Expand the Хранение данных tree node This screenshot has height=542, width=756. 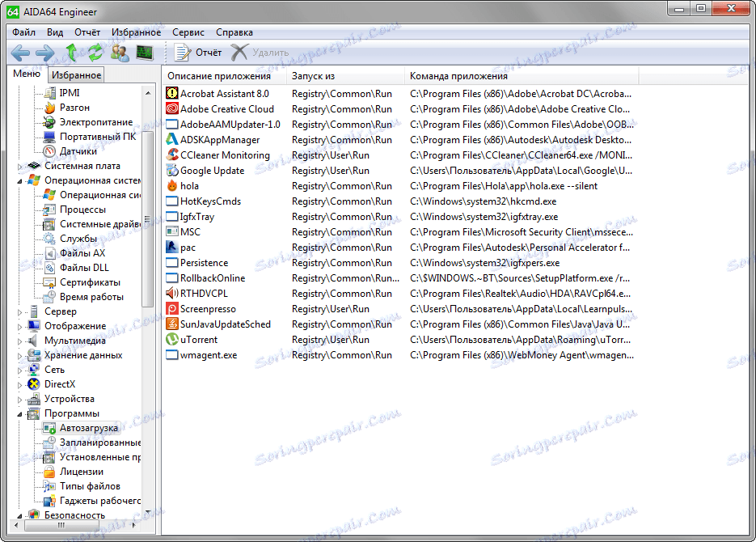[20, 355]
